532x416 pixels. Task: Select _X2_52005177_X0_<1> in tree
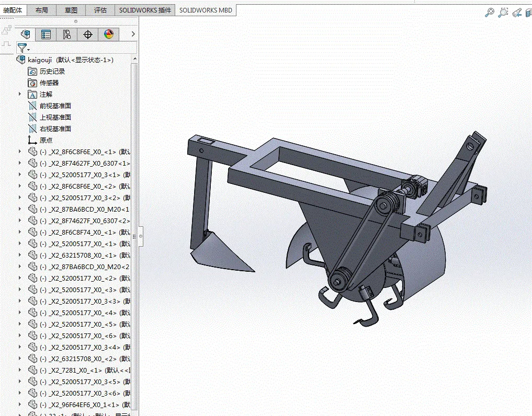coord(85,244)
